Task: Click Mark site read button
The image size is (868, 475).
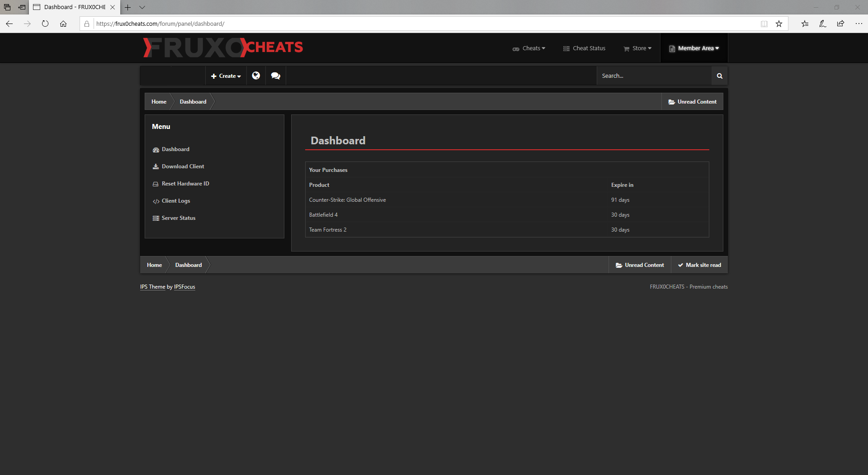Action: point(699,265)
